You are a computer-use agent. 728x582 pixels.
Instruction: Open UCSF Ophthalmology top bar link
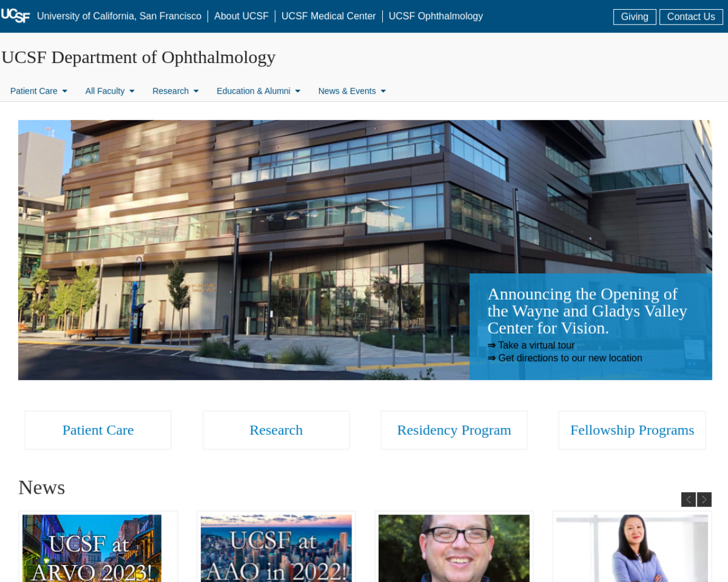[x=436, y=16]
